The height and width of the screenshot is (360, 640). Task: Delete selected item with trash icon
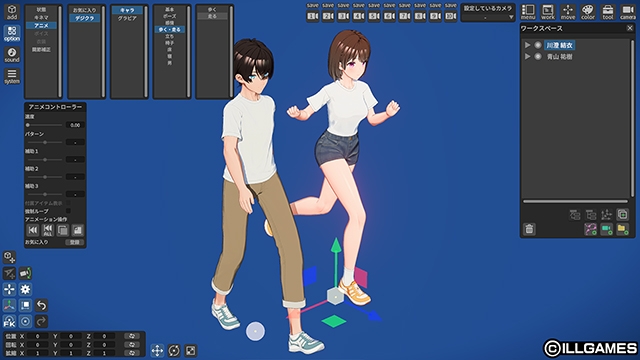[529, 229]
